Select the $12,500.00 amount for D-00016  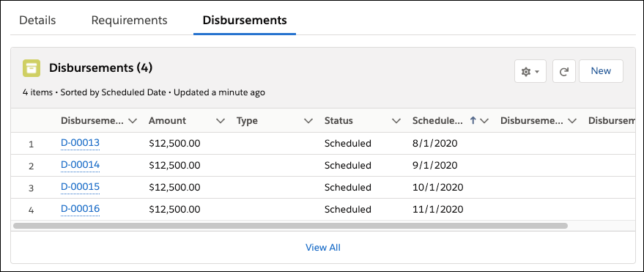174,210
